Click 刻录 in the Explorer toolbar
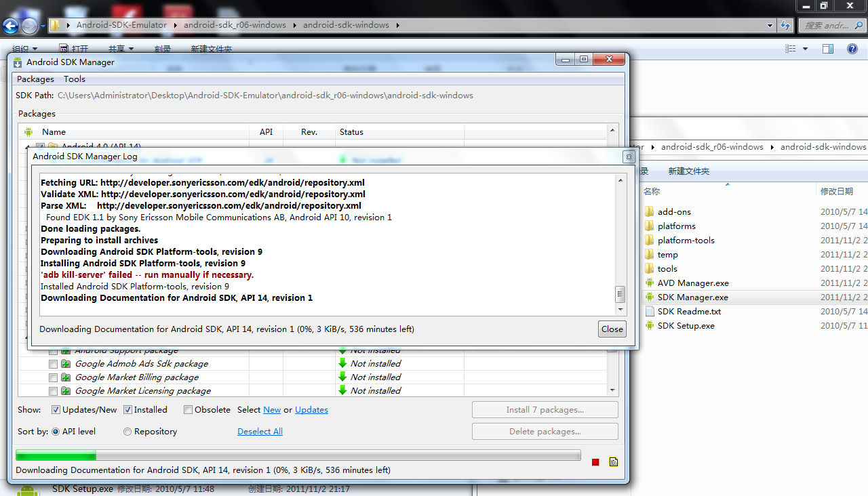The image size is (868, 496). pos(163,49)
